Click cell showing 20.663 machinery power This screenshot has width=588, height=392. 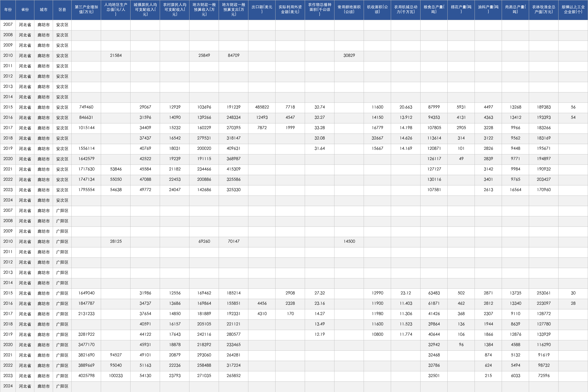coord(406,107)
